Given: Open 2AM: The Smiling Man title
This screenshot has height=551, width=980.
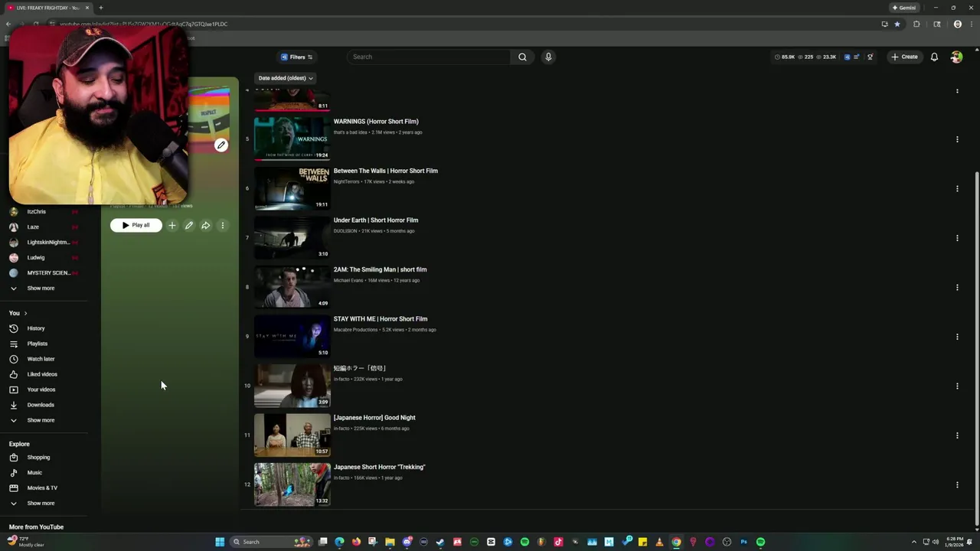Looking at the screenshot, I should pos(380,269).
